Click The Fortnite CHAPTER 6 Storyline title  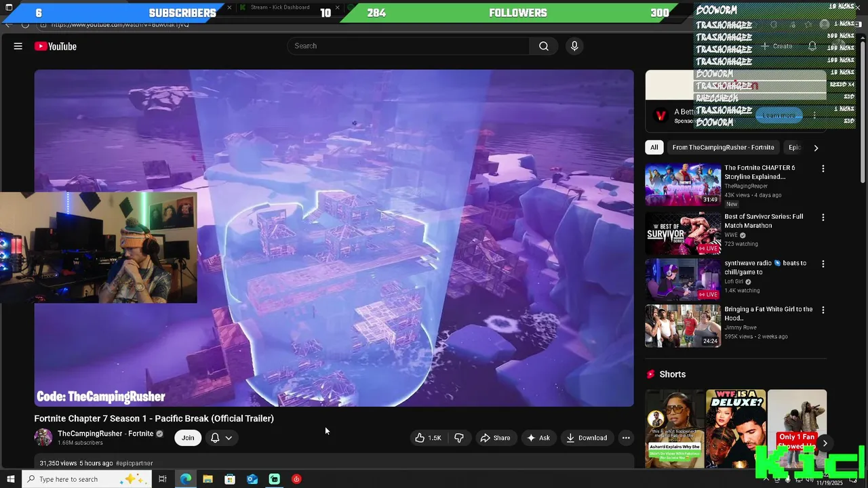coord(759,172)
